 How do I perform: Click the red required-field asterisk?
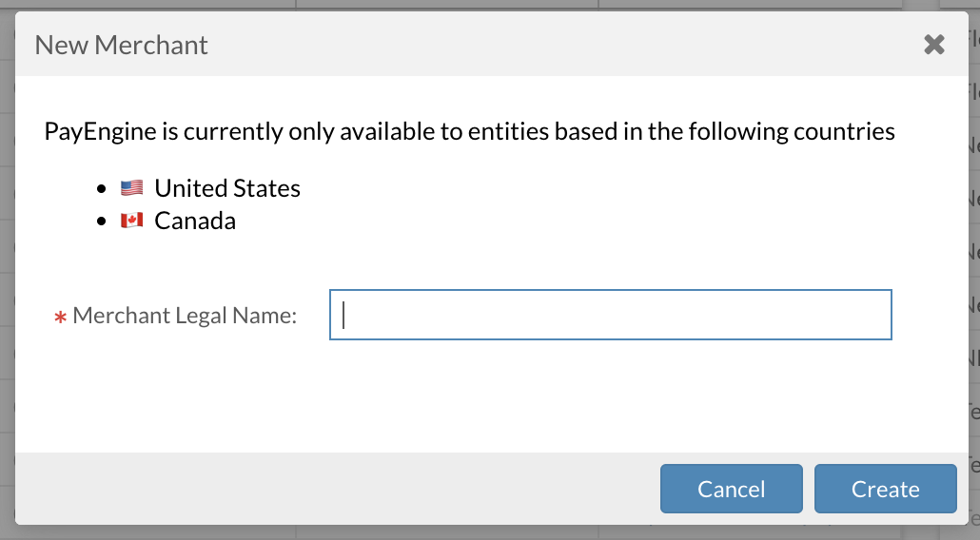click(x=60, y=318)
